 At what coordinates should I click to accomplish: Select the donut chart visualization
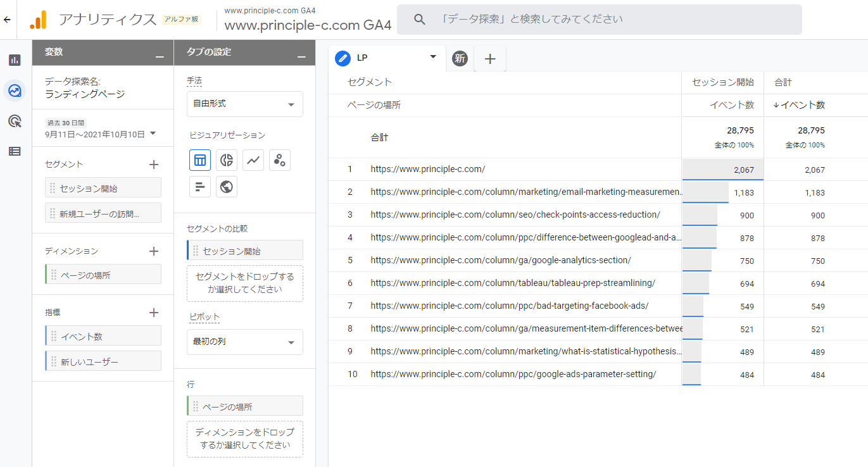226,160
